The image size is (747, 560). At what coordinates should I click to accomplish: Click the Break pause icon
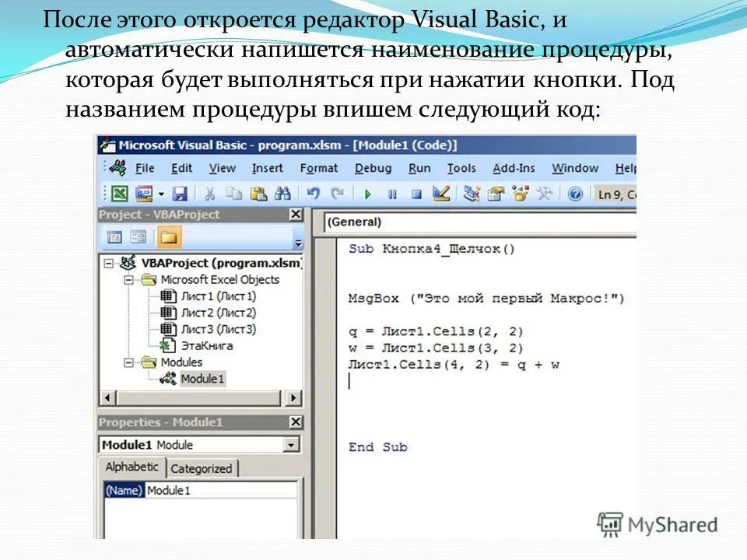coord(392,194)
